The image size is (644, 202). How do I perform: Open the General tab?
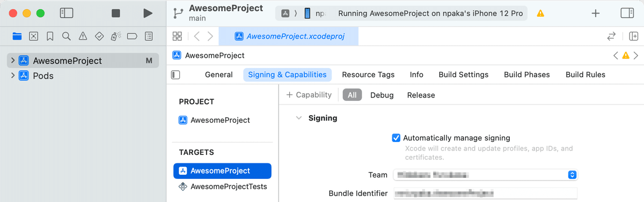[219, 74]
